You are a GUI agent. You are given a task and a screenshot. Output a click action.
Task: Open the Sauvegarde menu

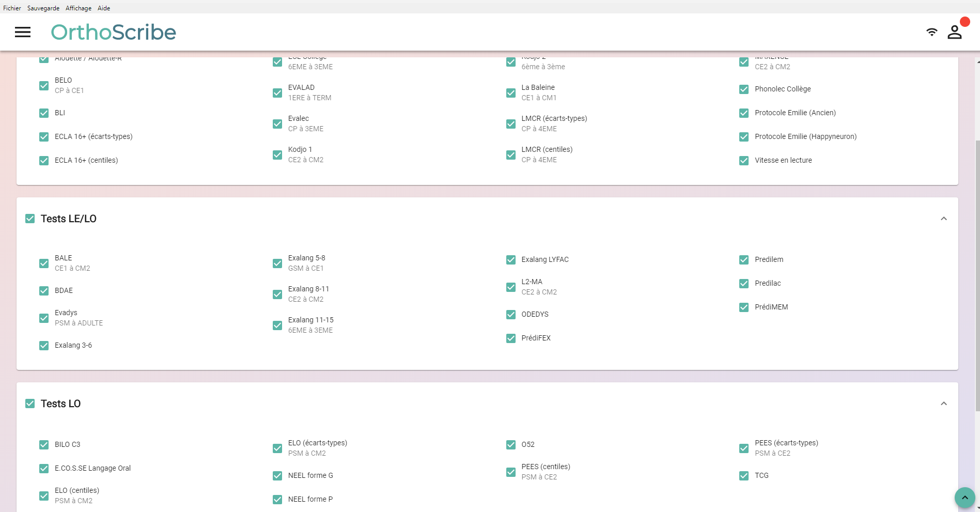[43, 8]
